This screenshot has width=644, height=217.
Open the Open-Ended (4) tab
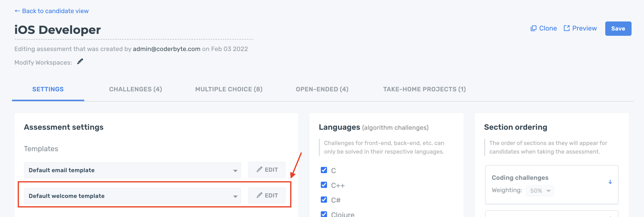[322, 89]
